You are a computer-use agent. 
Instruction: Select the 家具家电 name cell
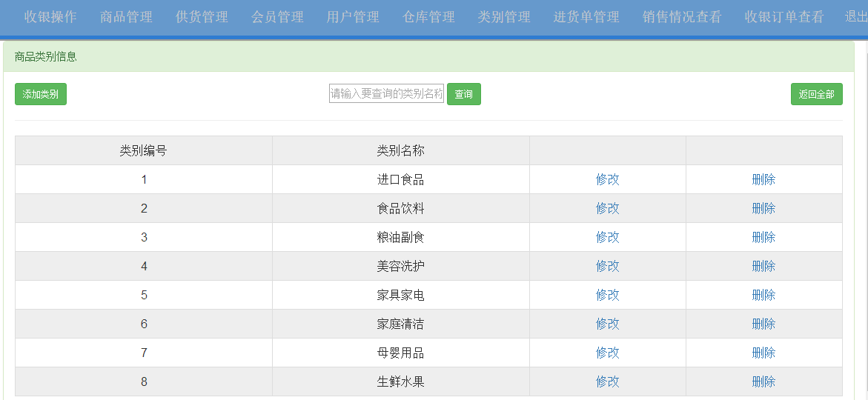[x=401, y=295]
